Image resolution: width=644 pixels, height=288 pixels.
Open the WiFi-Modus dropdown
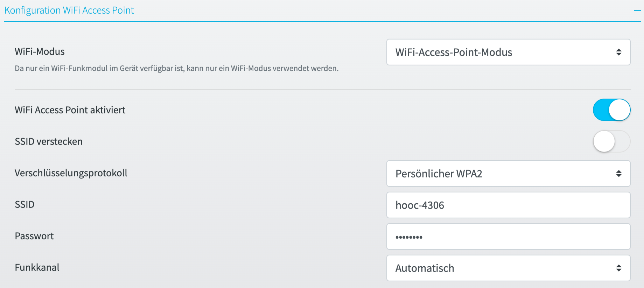pos(508,52)
